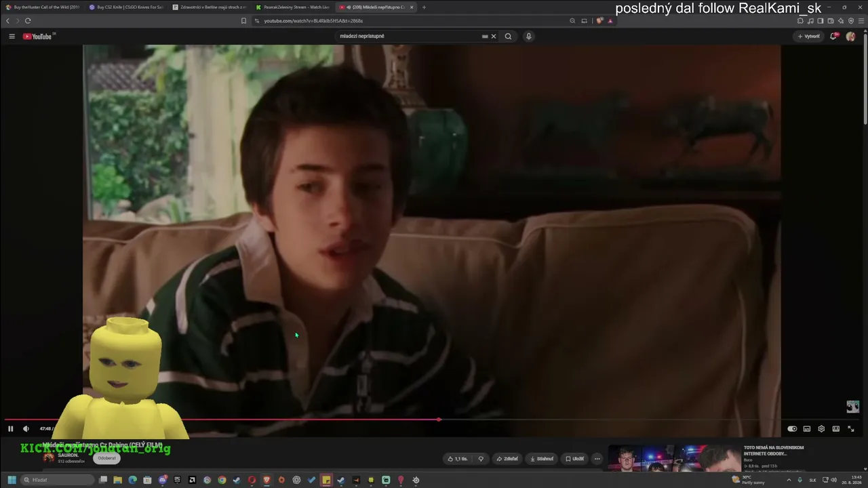Open Google Chrome from the taskbar
This screenshot has height=488, width=868.
(x=222, y=480)
